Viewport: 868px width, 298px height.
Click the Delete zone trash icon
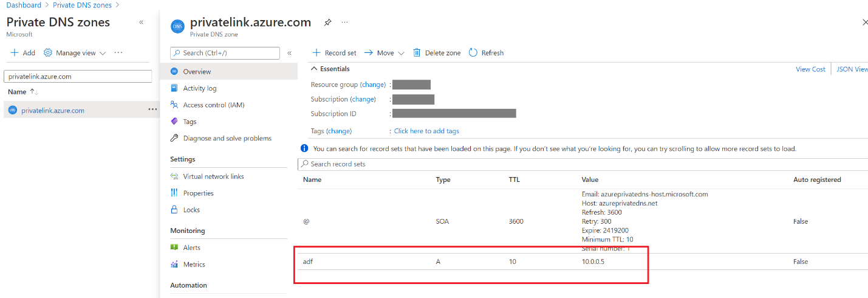(x=417, y=53)
